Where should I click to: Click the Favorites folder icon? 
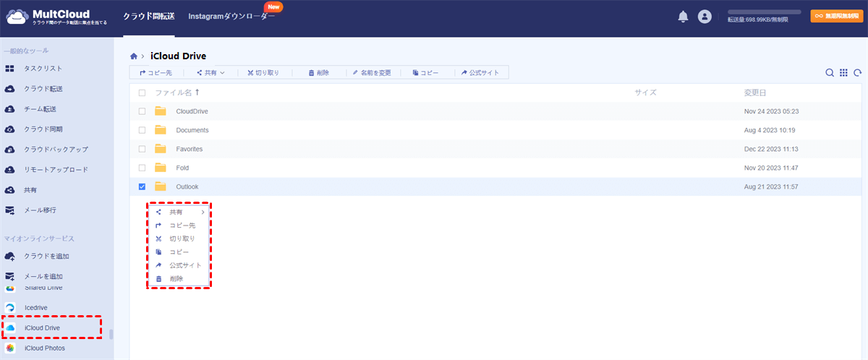[x=161, y=149]
